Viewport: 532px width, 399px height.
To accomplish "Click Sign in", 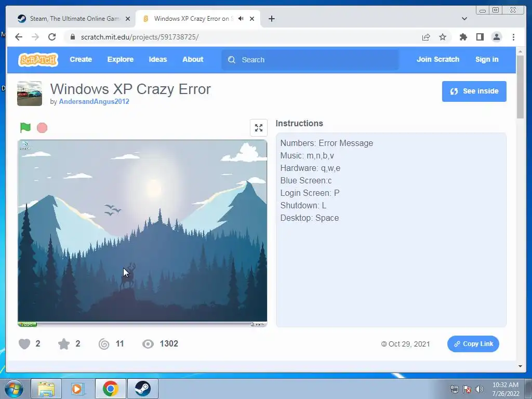I will point(487,59).
